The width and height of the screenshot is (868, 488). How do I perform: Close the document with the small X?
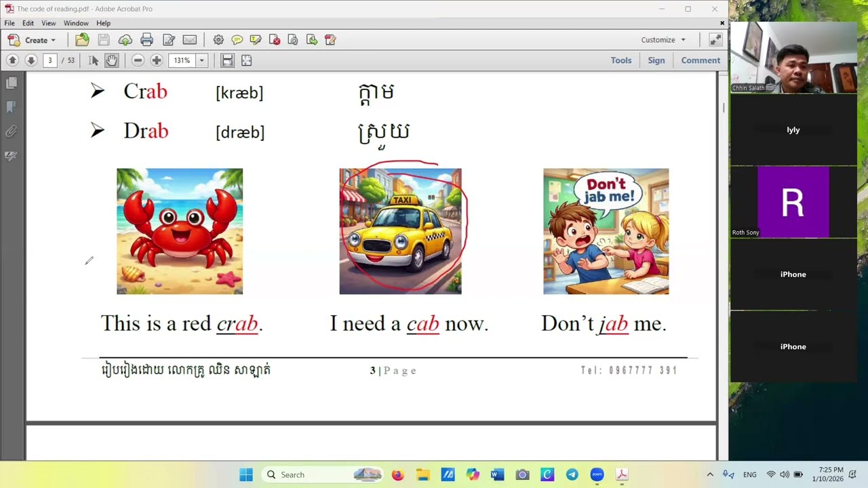pyautogui.click(x=722, y=23)
